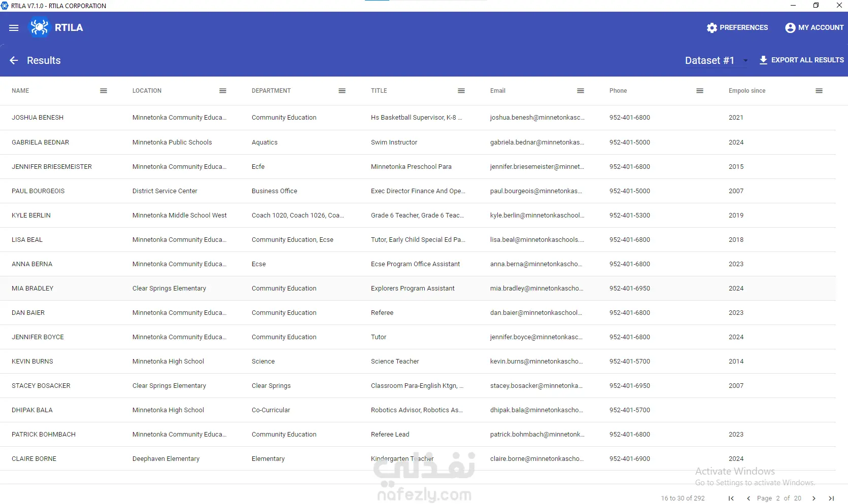Click Kevin Burns' email address cell

[536, 362]
